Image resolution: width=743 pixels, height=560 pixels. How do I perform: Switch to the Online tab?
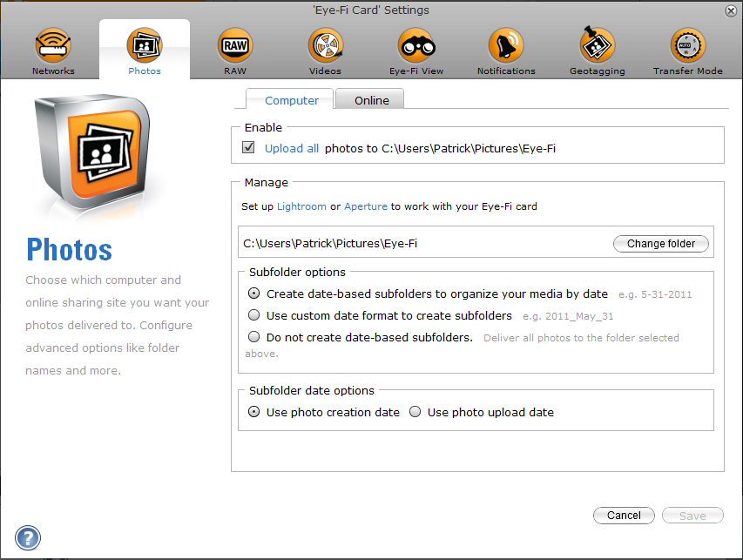tap(371, 100)
